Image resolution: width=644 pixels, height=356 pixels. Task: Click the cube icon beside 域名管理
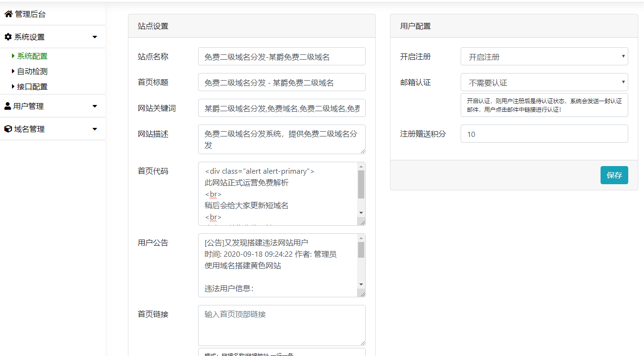[7, 129]
